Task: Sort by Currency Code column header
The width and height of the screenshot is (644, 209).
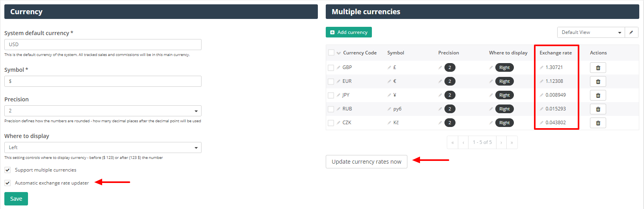Action: point(360,53)
